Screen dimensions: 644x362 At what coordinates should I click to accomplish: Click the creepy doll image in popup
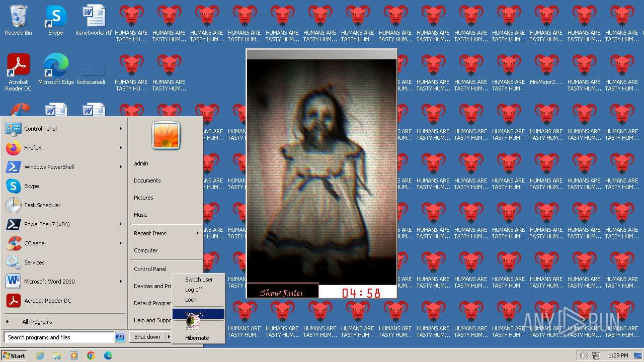click(x=321, y=171)
